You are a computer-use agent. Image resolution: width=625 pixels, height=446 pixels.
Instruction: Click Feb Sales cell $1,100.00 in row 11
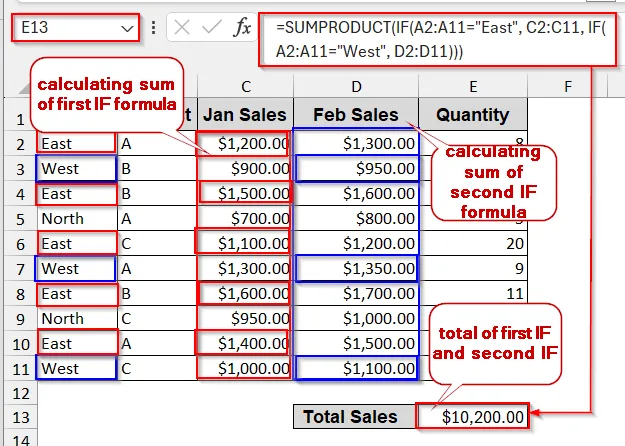pyautogui.click(x=356, y=368)
